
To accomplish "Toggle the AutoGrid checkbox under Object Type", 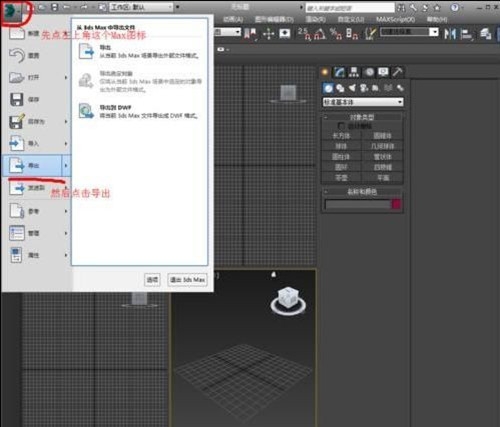I will click(341, 126).
